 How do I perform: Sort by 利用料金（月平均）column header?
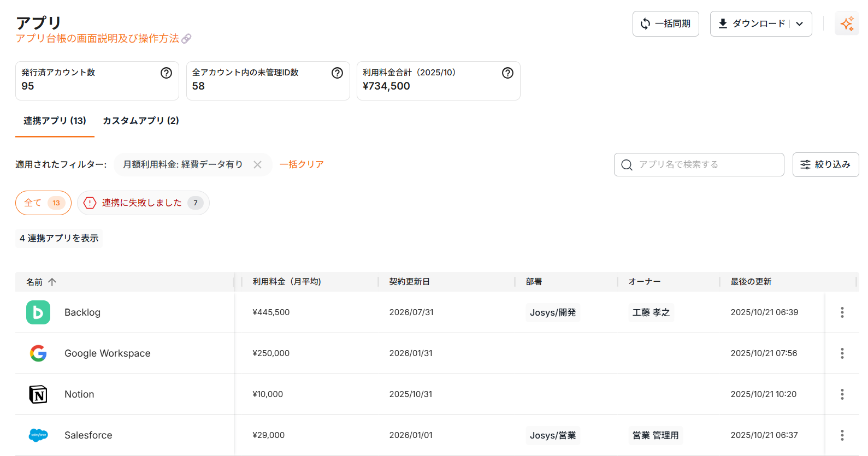coord(287,282)
